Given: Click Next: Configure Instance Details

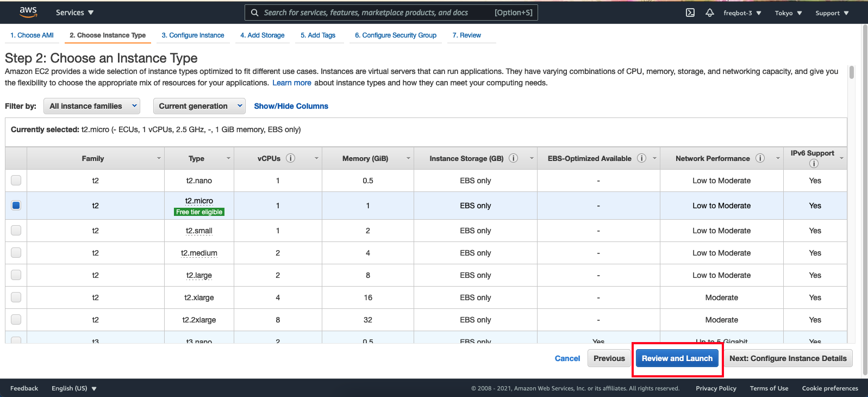Looking at the screenshot, I should 788,358.
